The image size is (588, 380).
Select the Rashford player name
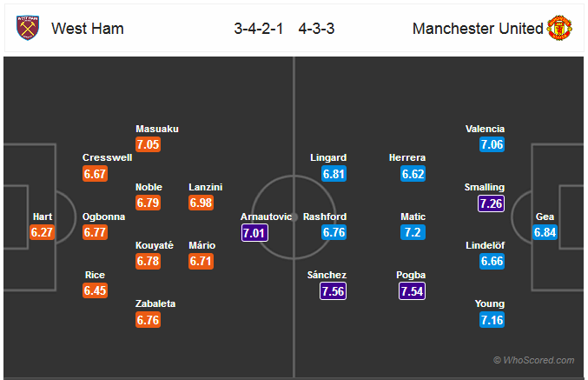coord(325,217)
